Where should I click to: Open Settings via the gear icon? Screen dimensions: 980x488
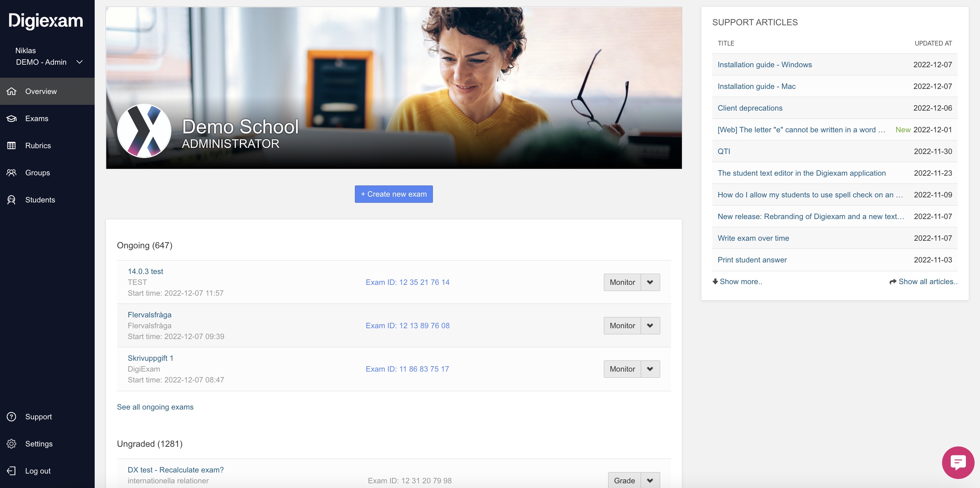pos(12,444)
